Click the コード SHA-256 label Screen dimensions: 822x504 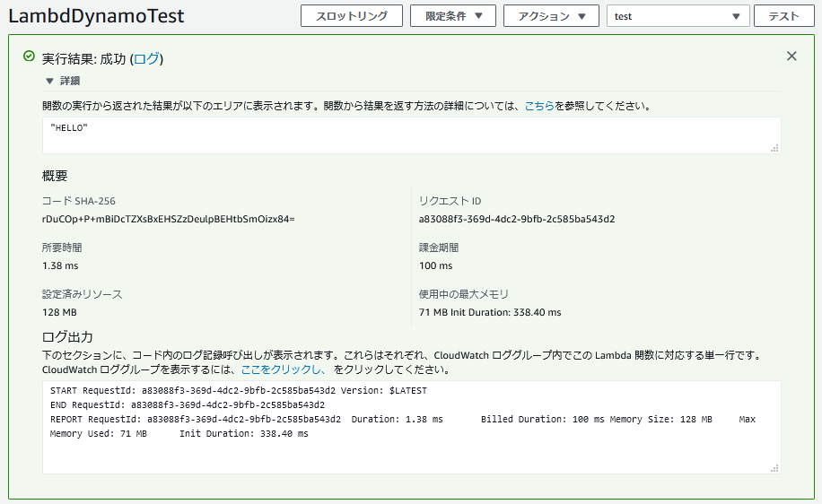[79, 201]
